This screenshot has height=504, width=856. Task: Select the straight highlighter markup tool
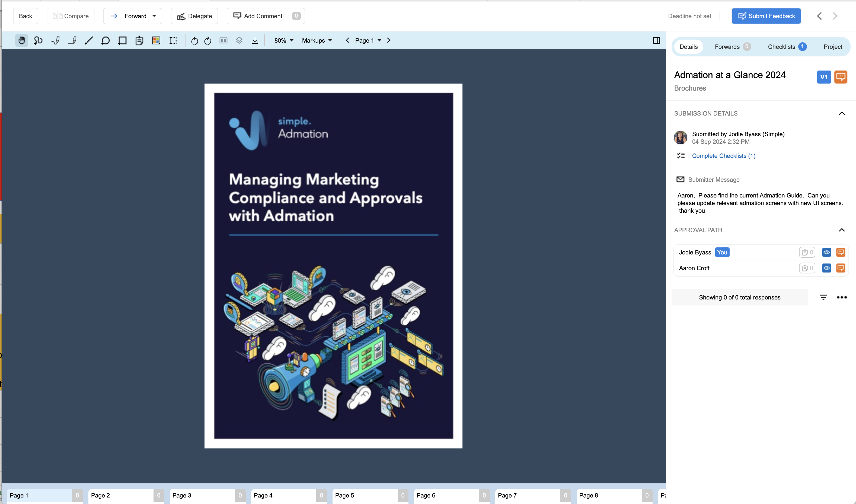coord(72,40)
